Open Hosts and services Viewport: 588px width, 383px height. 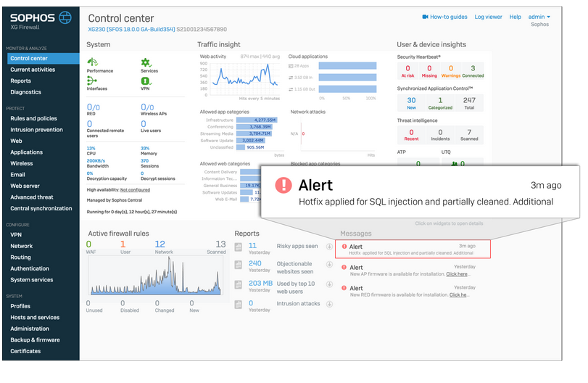coord(35,318)
